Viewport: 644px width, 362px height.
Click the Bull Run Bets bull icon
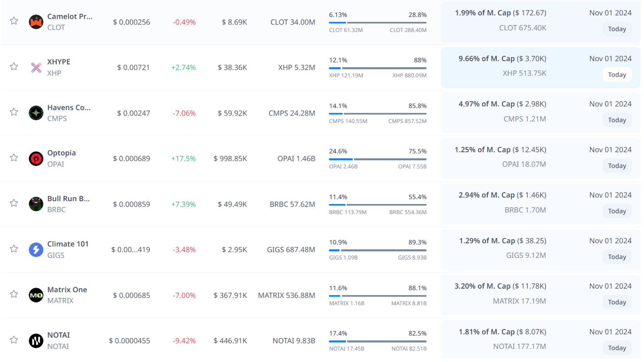coord(36,204)
